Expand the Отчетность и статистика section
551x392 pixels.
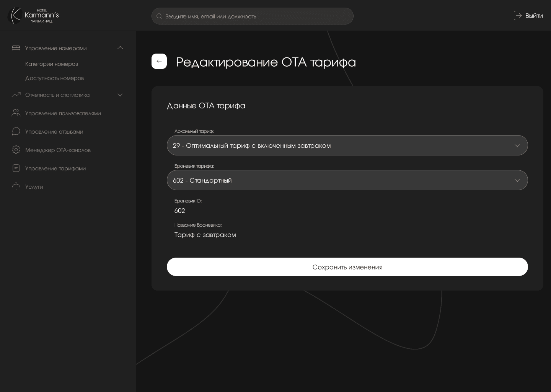point(120,95)
